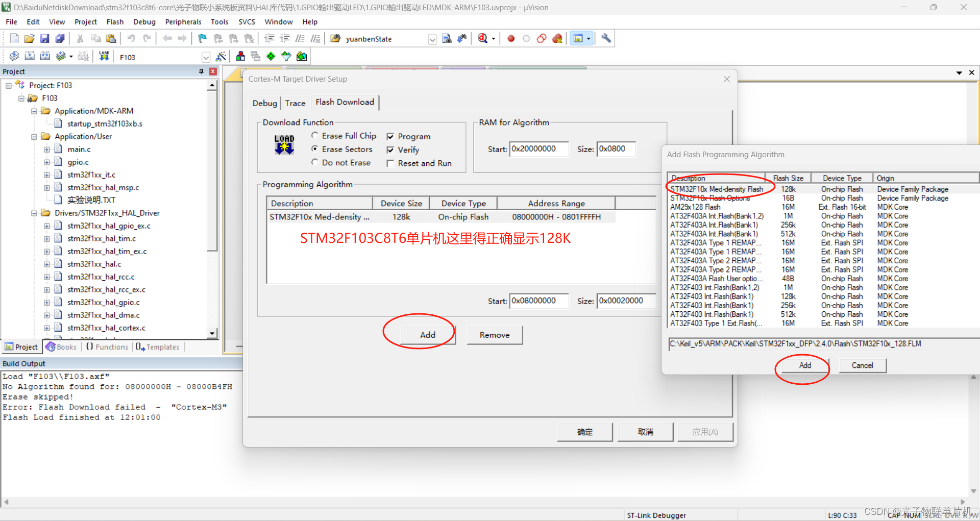Click the Rebuild all target files icon

[45, 56]
